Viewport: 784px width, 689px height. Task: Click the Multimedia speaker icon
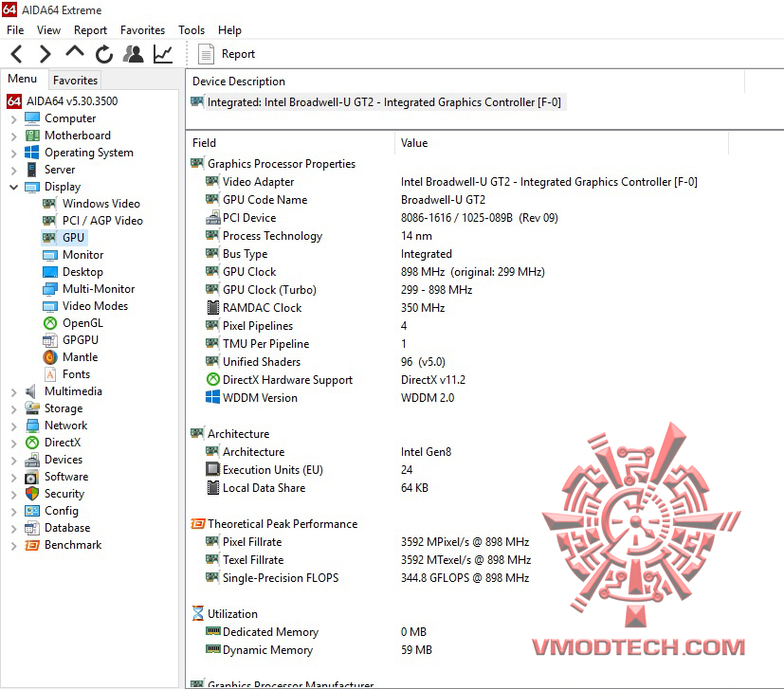coord(31,391)
